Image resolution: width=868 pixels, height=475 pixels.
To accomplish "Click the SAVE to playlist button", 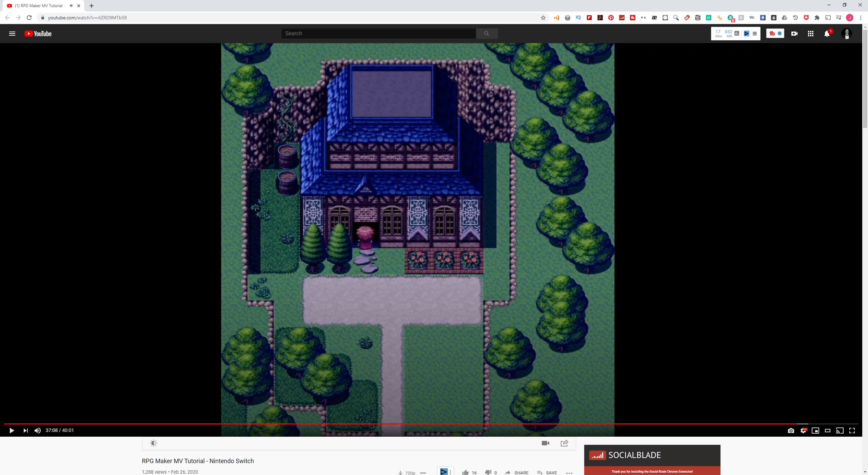I will coord(547,473).
